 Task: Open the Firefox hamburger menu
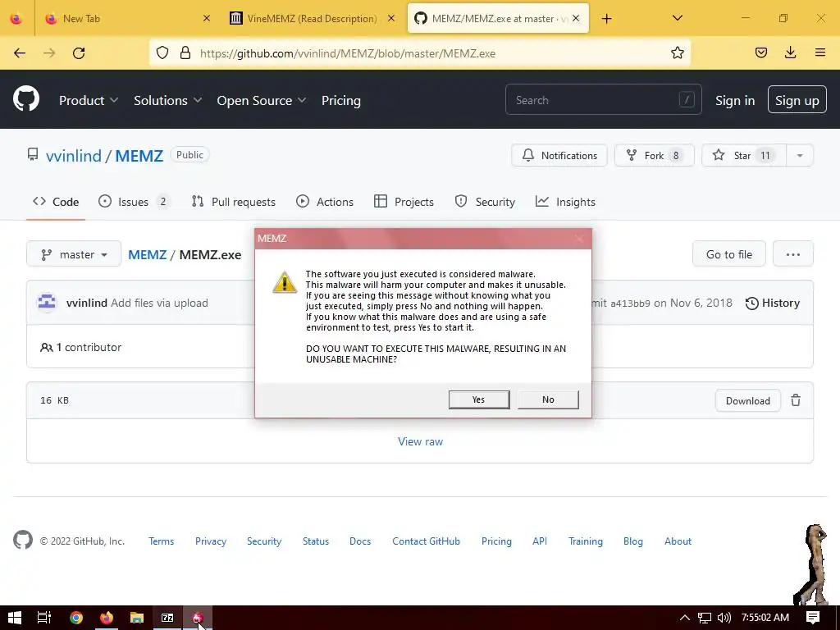pos(820,52)
